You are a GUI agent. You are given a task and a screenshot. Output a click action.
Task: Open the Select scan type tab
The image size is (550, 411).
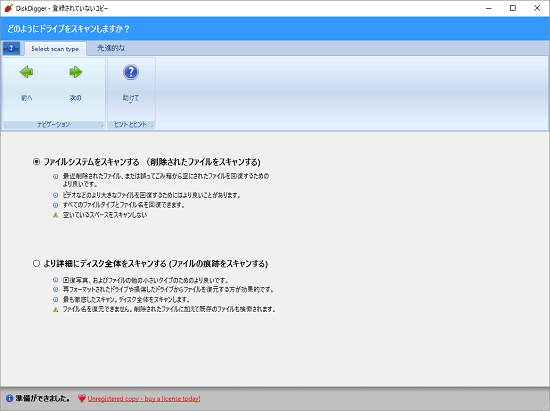click(x=55, y=49)
